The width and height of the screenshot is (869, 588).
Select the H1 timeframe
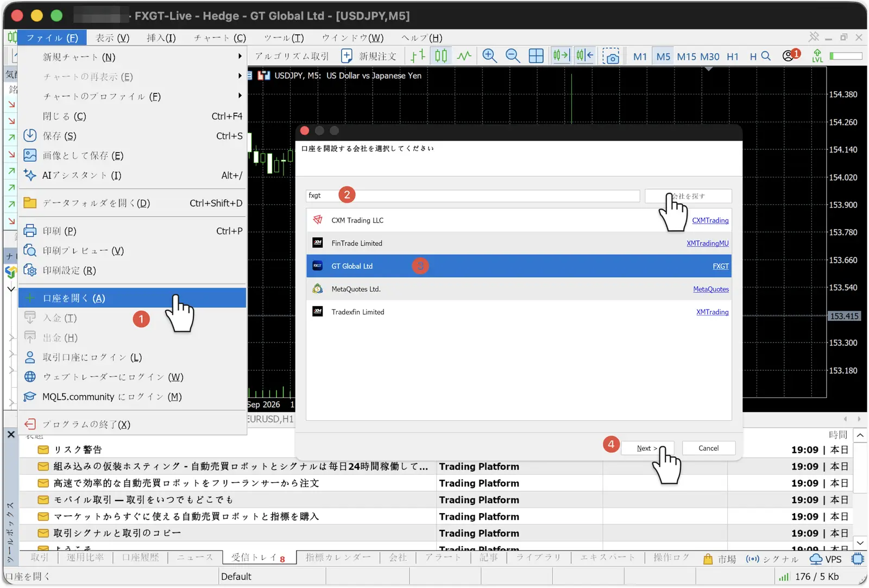click(x=733, y=56)
